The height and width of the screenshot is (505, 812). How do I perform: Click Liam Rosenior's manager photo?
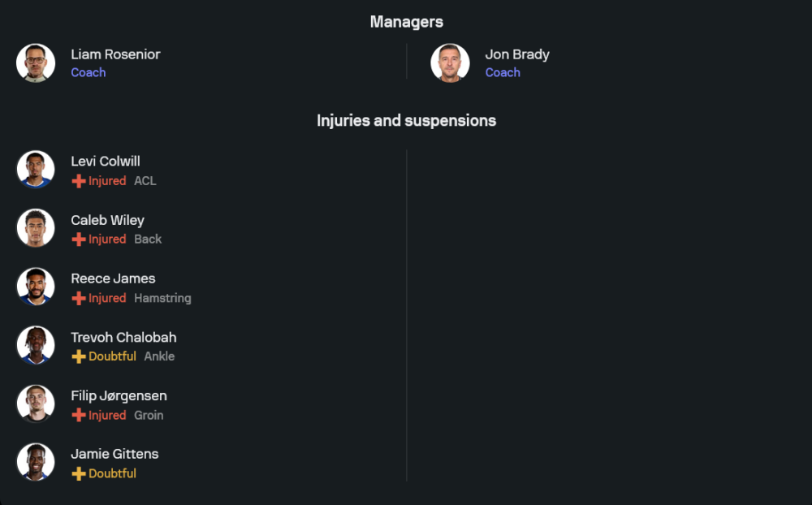click(36, 63)
